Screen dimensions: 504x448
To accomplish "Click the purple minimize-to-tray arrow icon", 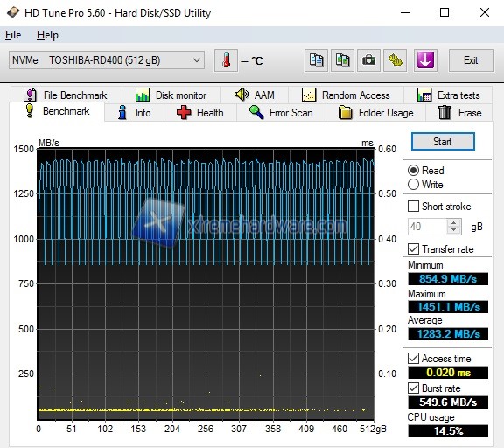I will pyautogui.click(x=425, y=60).
